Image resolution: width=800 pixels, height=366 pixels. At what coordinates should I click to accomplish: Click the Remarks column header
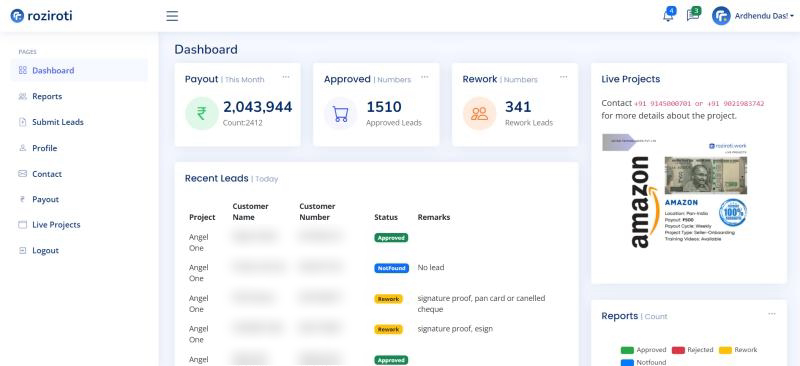(x=434, y=217)
